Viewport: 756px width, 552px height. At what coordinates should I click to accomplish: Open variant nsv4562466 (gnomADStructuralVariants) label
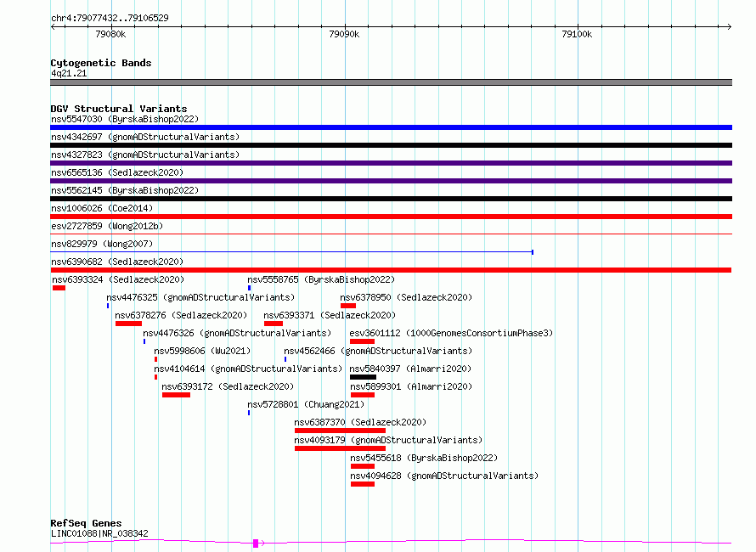tap(378, 351)
